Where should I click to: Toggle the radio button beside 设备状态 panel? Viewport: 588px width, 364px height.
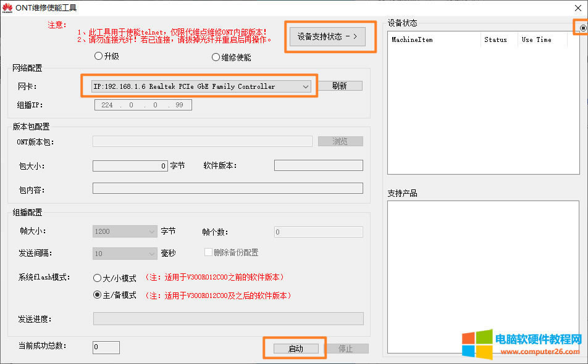tap(583, 28)
